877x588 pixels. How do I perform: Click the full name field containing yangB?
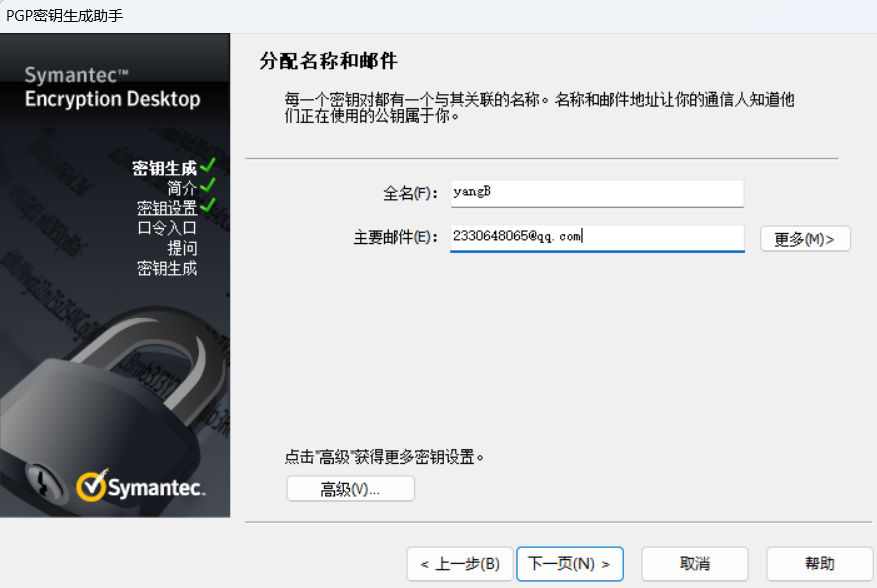tap(597, 193)
